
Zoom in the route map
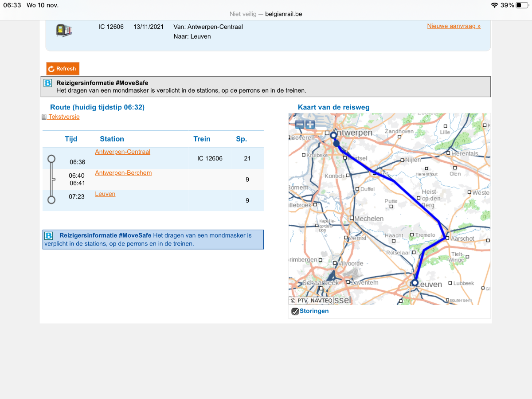point(310,125)
